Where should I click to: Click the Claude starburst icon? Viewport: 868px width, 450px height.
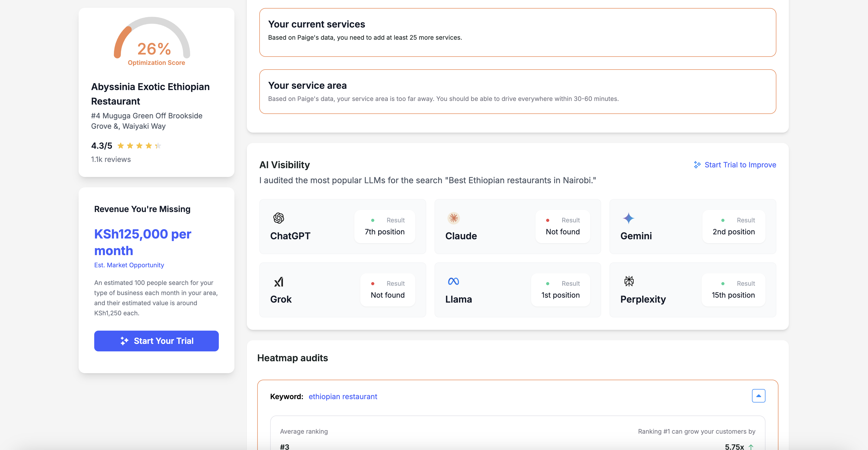[x=453, y=218]
